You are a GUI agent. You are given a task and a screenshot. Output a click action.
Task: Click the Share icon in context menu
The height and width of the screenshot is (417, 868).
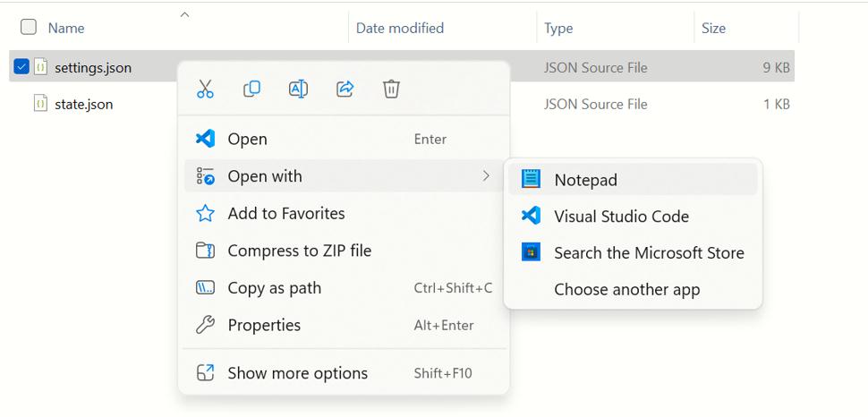[345, 89]
